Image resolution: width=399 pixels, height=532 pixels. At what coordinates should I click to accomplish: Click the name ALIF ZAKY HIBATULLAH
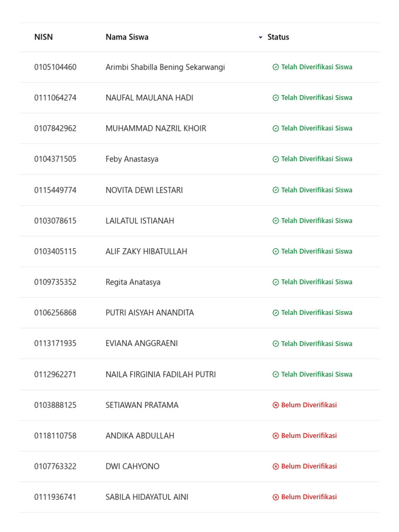[146, 251]
